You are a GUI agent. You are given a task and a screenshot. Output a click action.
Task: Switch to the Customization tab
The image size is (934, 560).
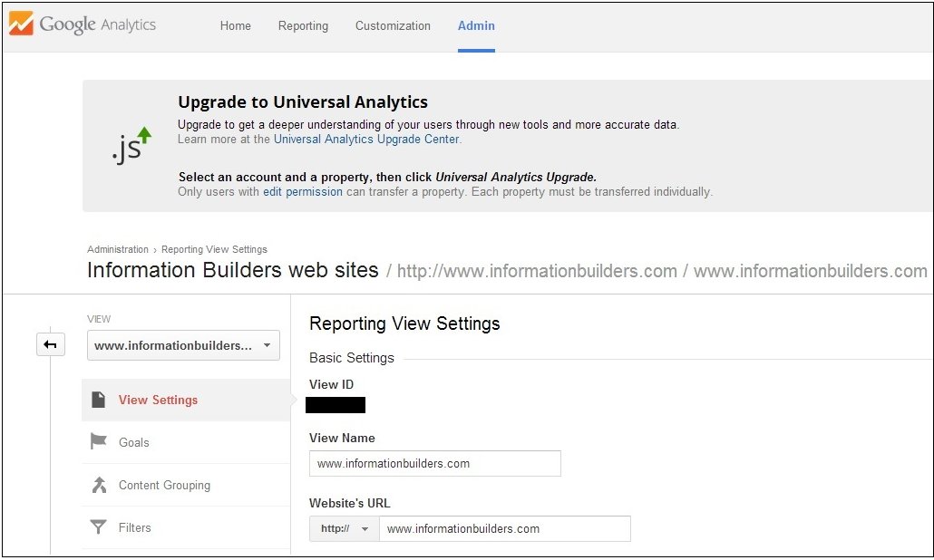(393, 25)
